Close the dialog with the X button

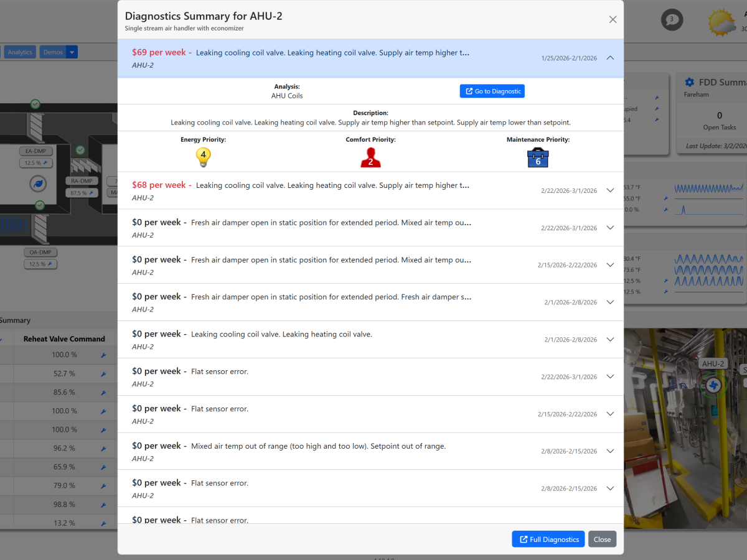613,19
